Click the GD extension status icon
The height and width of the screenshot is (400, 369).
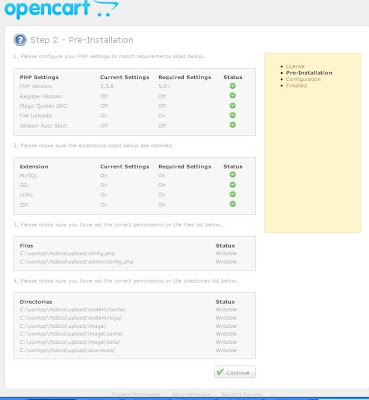233,185
